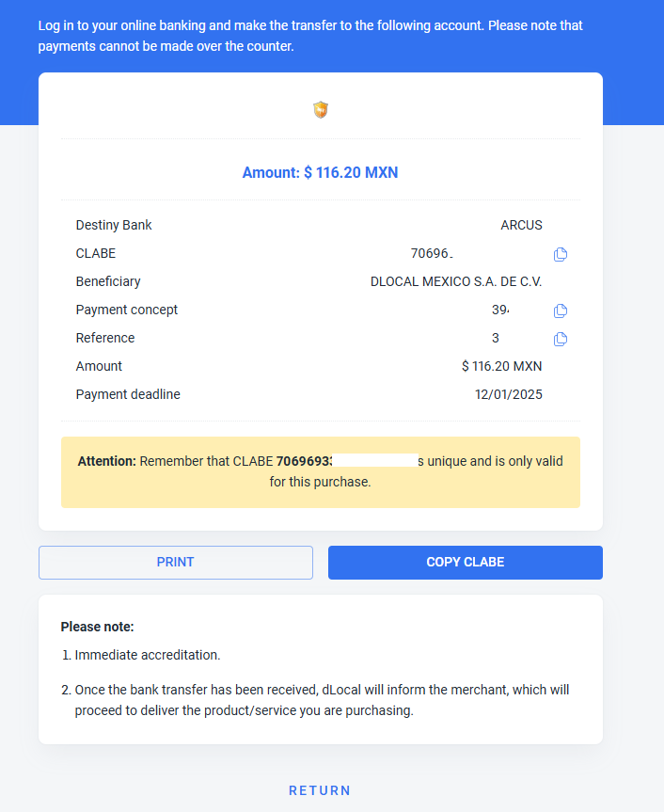
Task: Select the $ 116.20 MXN value in Amount row
Action: (x=501, y=366)
